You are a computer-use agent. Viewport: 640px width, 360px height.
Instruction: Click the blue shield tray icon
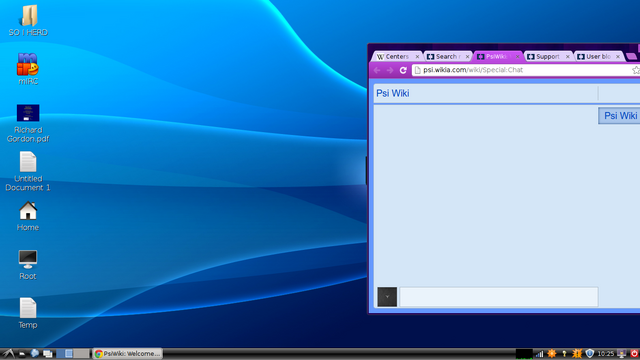click(x=589, y=353)
